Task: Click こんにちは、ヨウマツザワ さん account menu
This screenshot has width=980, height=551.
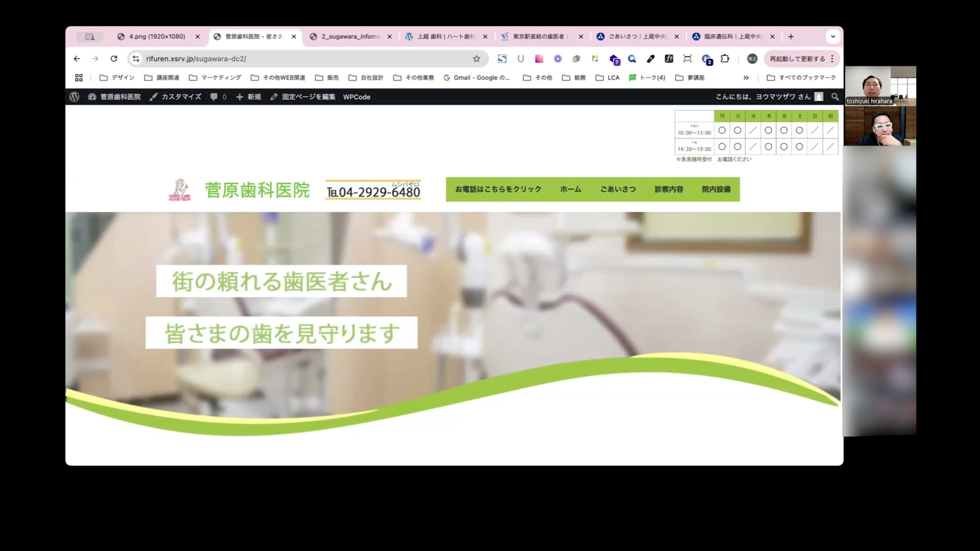Action: click(769, 96)
